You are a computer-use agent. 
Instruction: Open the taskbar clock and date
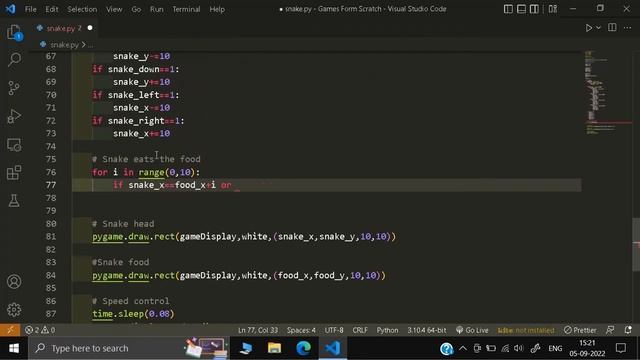(587, 348)
